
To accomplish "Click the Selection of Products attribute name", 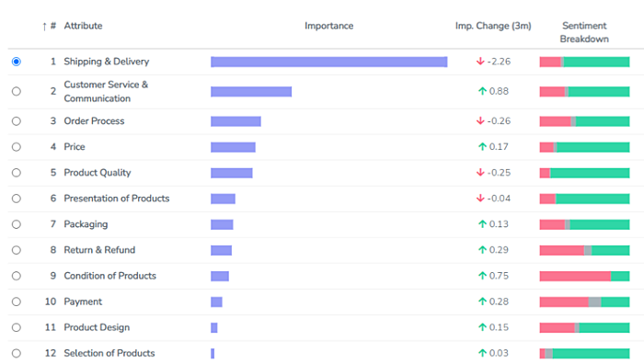I will pos(109,353).
